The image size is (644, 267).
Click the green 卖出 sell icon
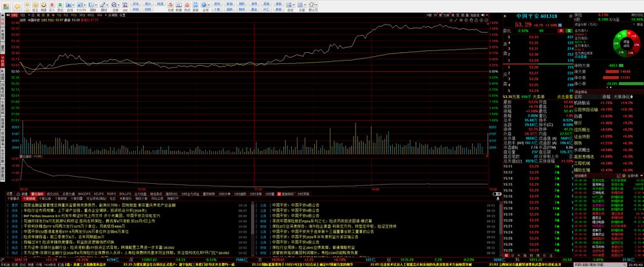(61, 6)
